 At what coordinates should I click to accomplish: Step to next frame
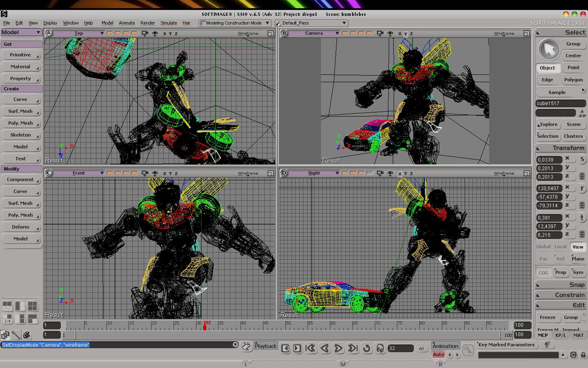[x=297, y=348]
